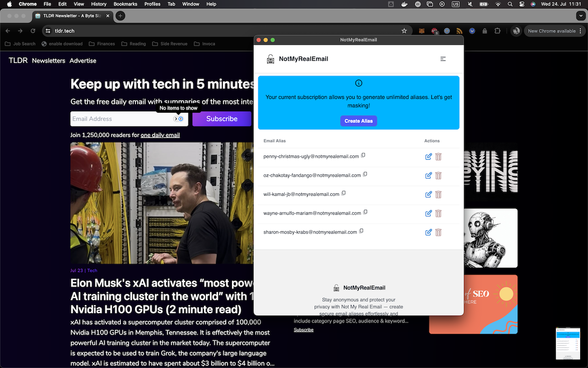Open the Window menu
Screen dimensions: 588x368
[x=191, y=4]
